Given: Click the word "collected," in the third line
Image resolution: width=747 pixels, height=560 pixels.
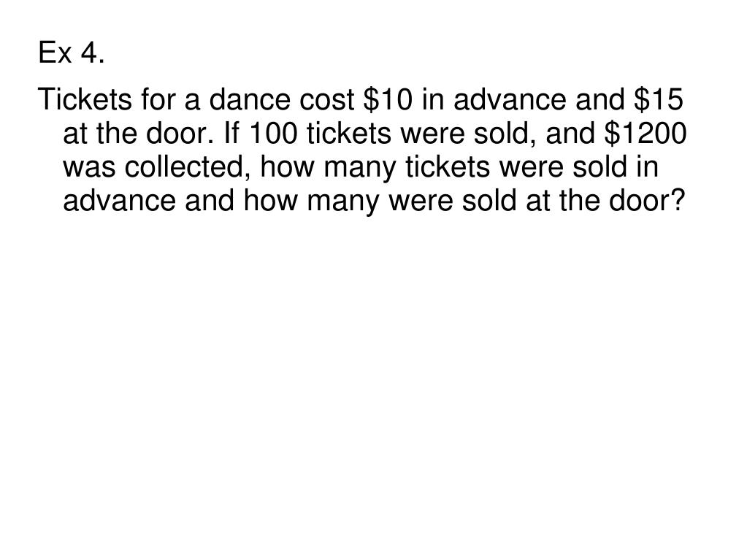Looking at the screenshot, I should 188,166.
